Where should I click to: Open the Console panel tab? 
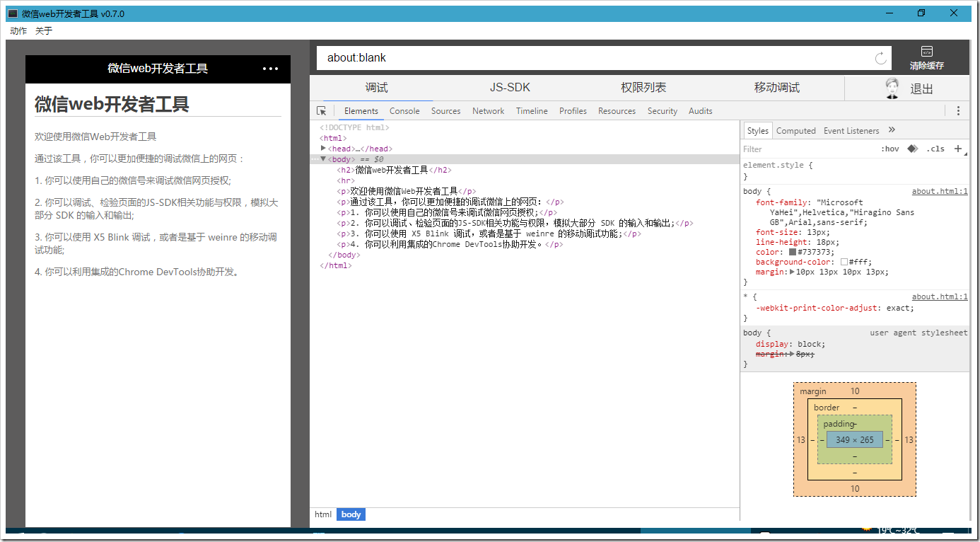click(x=404, y=111)
